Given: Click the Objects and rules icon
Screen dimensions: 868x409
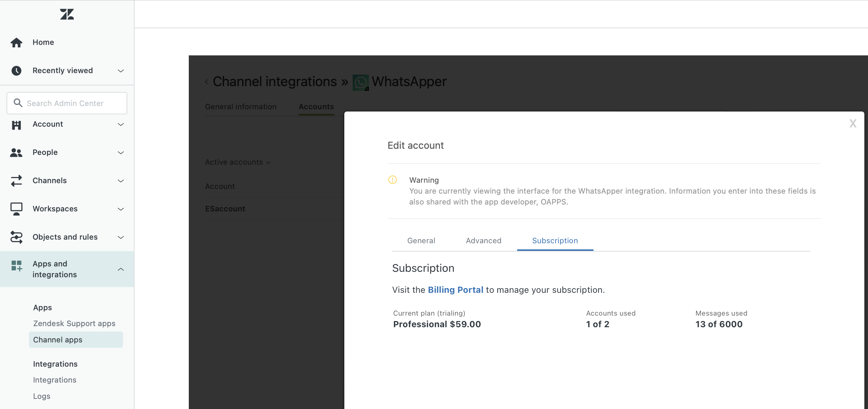Looking at the screenshot, I should pyautogui.click(x=16, y=237).
